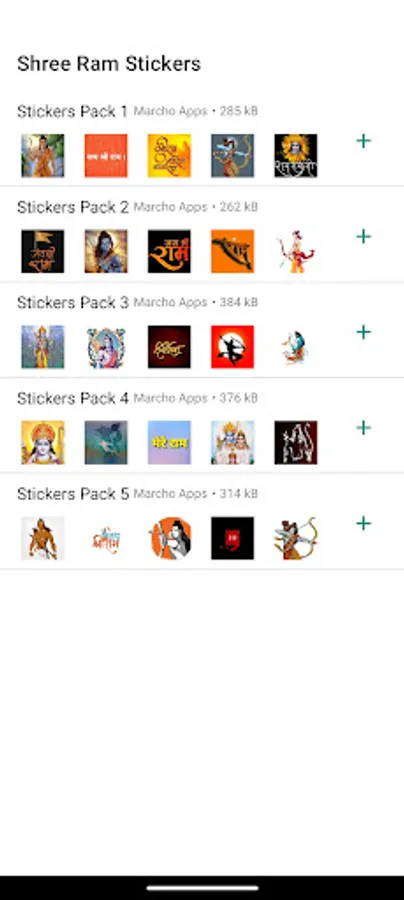Tap the golden crowned portrait sticker in Pack 4

(43, 443)
